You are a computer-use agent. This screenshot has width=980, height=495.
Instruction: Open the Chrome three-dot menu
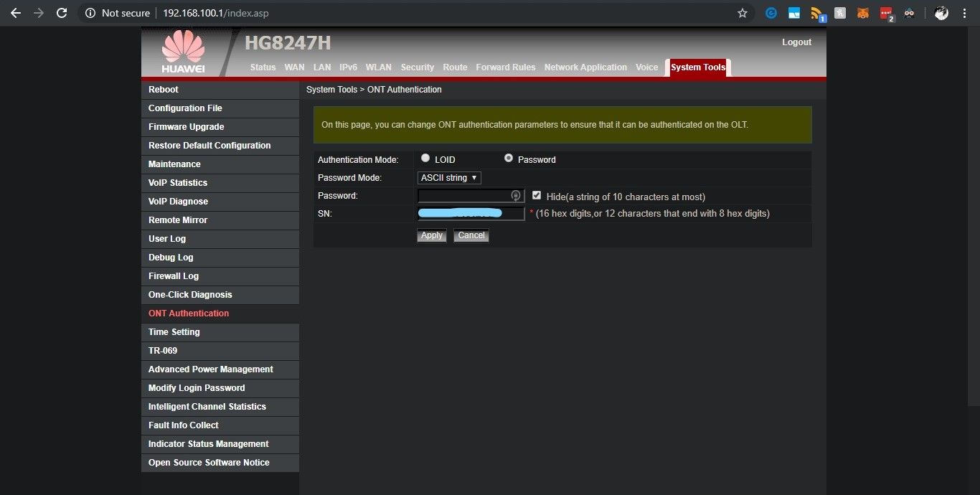point(966,13)
